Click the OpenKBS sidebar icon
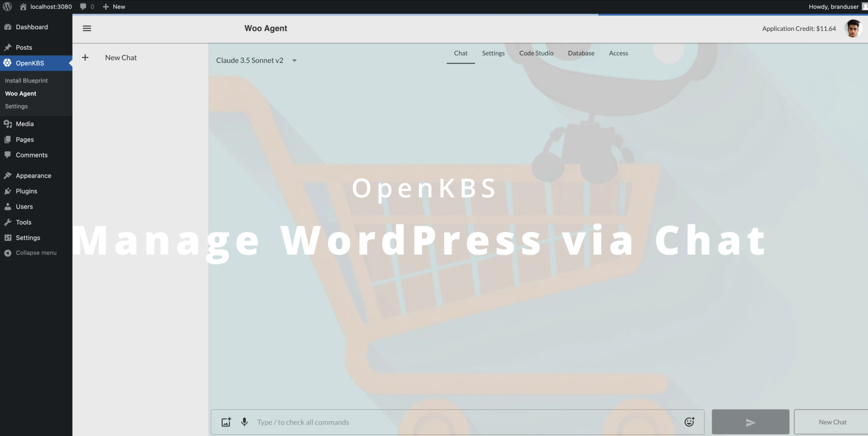The width and height of the screenshot is (868, 436). coord(7,63)
